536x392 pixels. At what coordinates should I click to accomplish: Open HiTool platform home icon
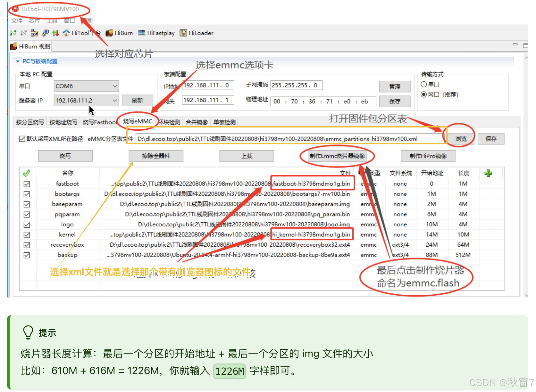click(66, 33)
